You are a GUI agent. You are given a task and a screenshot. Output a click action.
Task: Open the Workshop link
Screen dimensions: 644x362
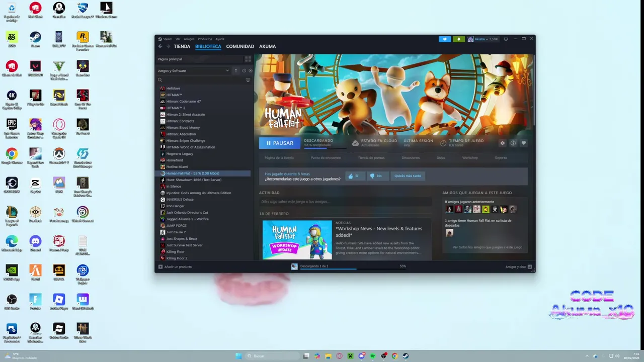tap(470, 158)
